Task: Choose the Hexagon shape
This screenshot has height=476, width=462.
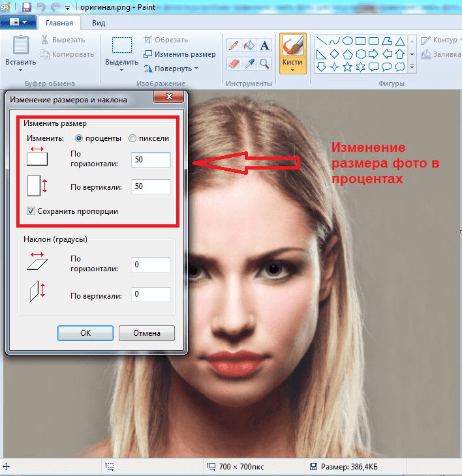Action: pyautogui.click(x=361, y=54)
